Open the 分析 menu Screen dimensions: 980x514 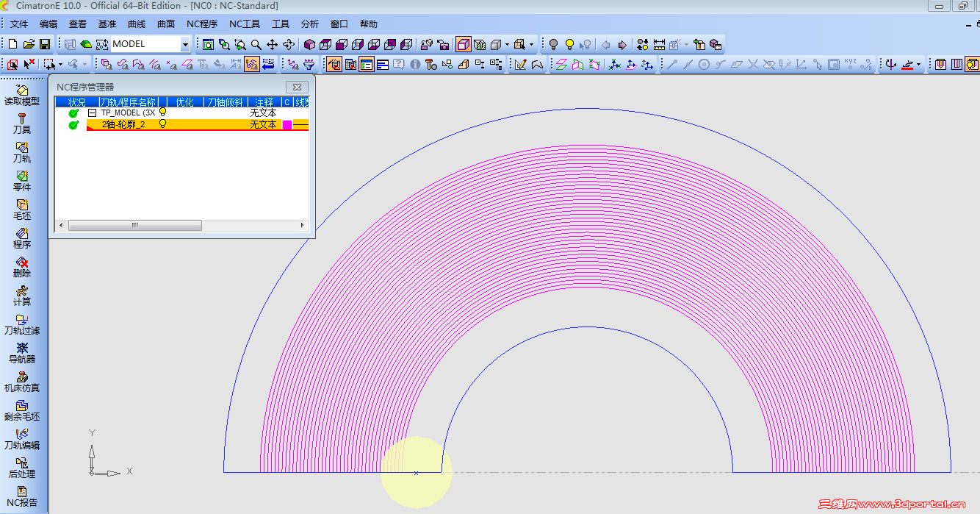click(x=310, y=24)
